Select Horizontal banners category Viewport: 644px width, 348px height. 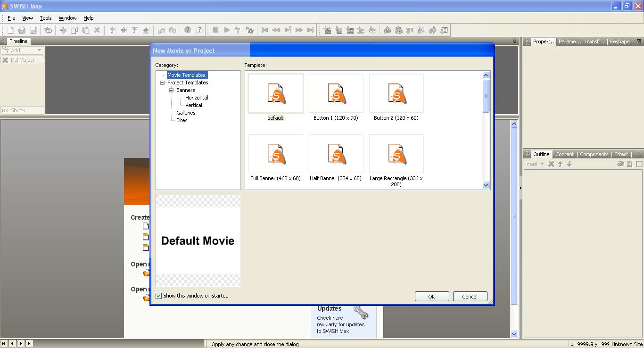pos(197,98)
